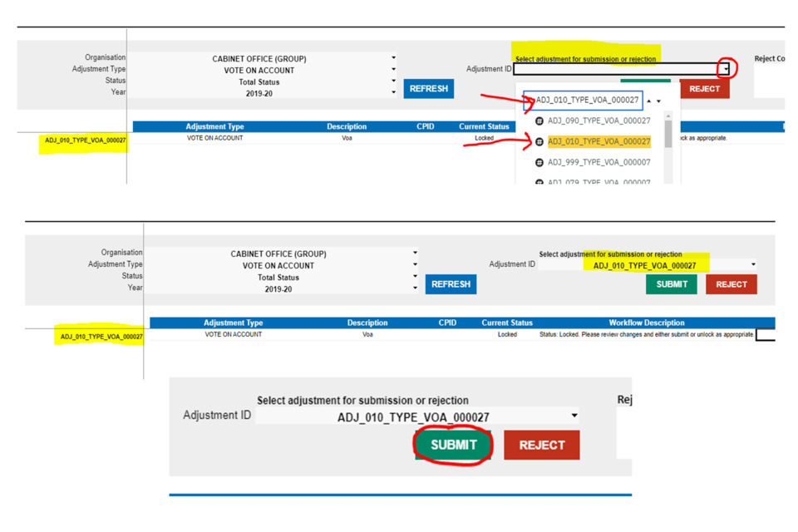Viewport: 798px width, 532px height.
Task: Click globe icon beside ADJ_090_TYPE_VOA_000027
Action: (539, 121)
